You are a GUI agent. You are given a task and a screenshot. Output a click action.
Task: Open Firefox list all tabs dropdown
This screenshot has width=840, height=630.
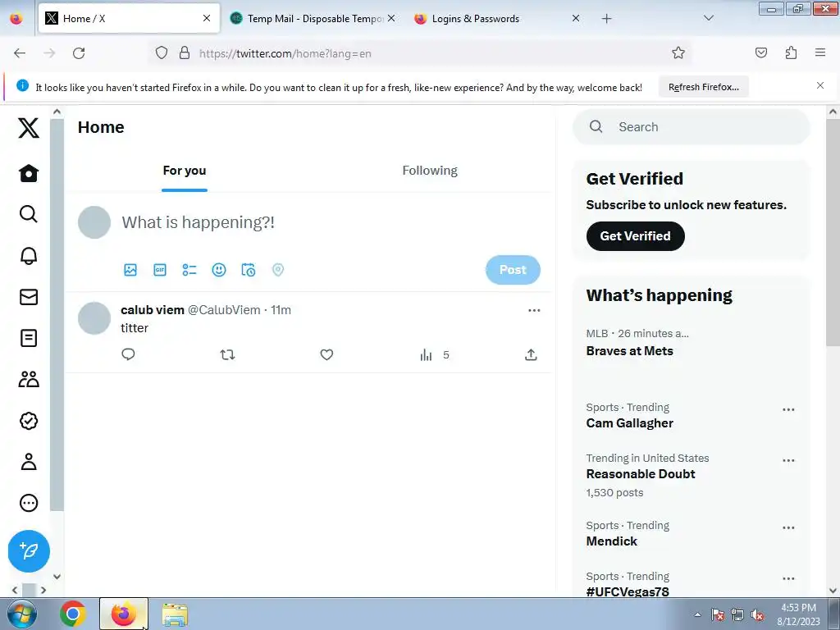[x=708, y=18]
